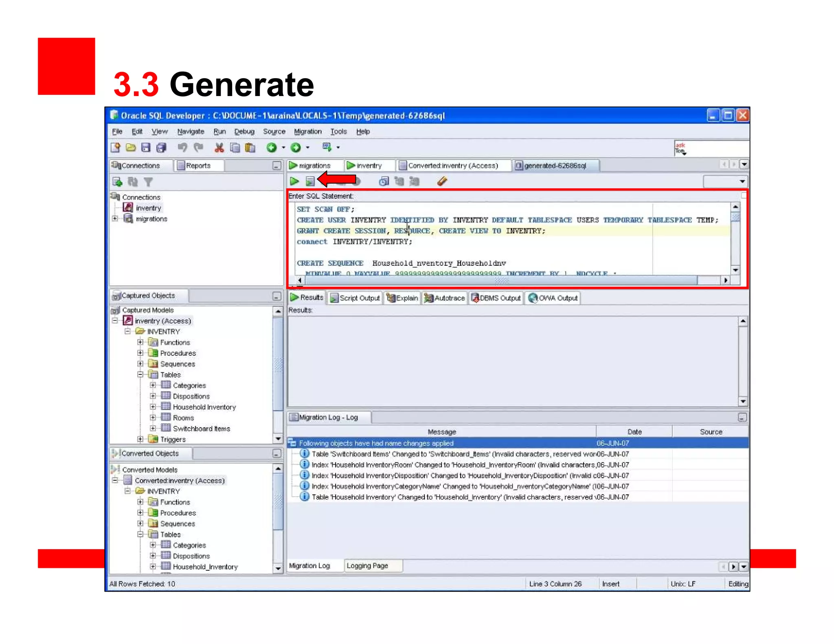
Task: Open the DBMS Output tab
Action: pos(496,298)
